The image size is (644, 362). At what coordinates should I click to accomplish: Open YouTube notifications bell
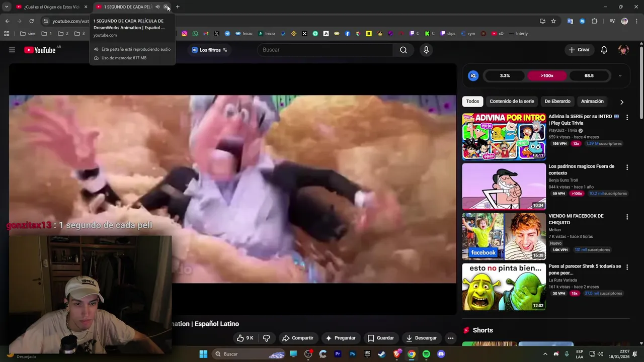[604, 50]
